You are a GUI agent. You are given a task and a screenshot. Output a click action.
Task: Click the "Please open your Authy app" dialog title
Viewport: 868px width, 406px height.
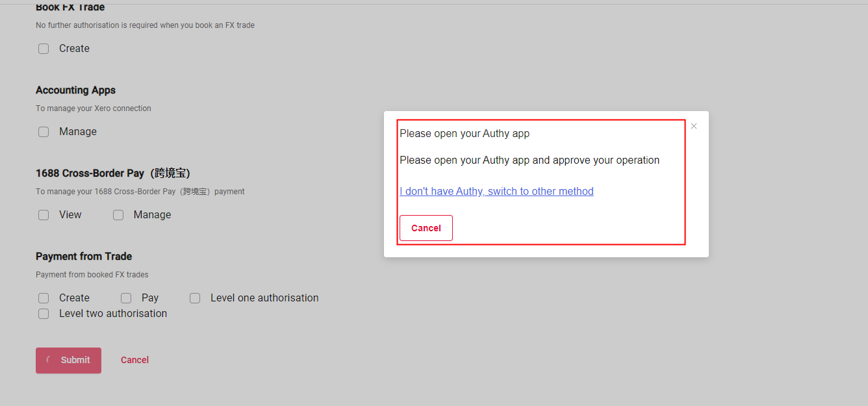(465, 134)
